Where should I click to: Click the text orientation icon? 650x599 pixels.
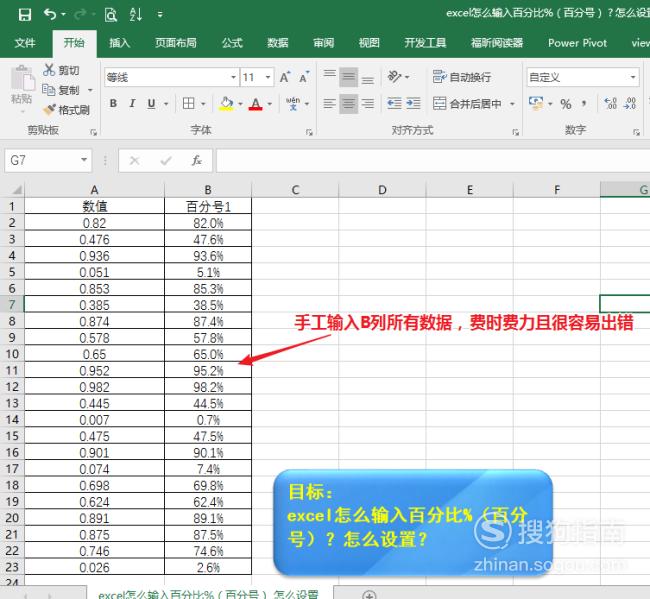click(395, 77)
